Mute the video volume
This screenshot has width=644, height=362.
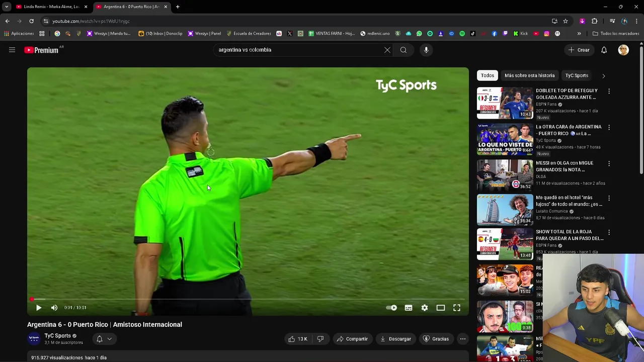pyautogui.click(x=54, y=308)
